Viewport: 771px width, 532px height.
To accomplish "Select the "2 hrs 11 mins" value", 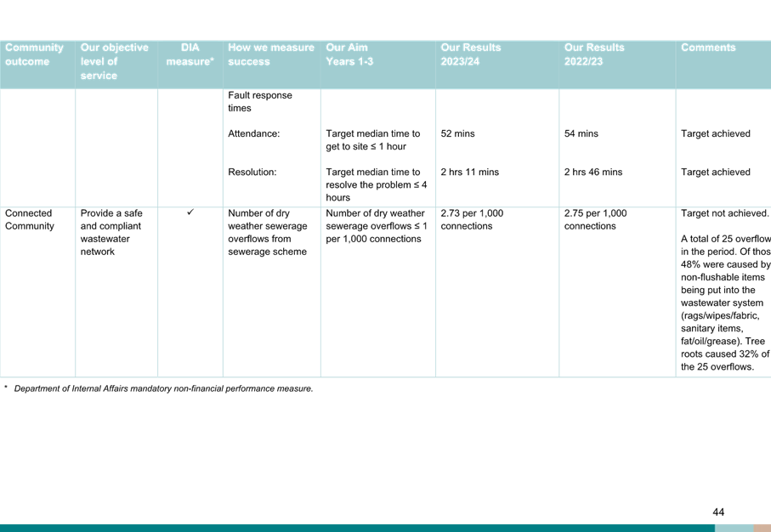I will [469, 172].
